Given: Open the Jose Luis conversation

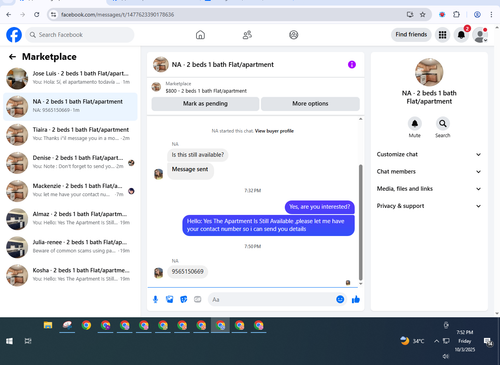Looking at the screenshot, I should click(x=70, y=78).
